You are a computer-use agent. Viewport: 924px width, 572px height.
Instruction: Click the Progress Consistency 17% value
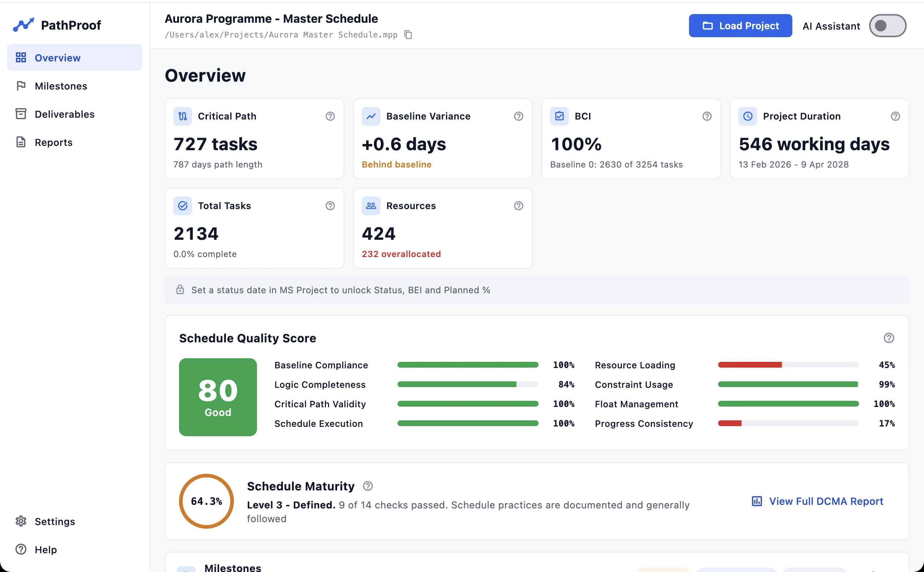(x=886, y=424)
